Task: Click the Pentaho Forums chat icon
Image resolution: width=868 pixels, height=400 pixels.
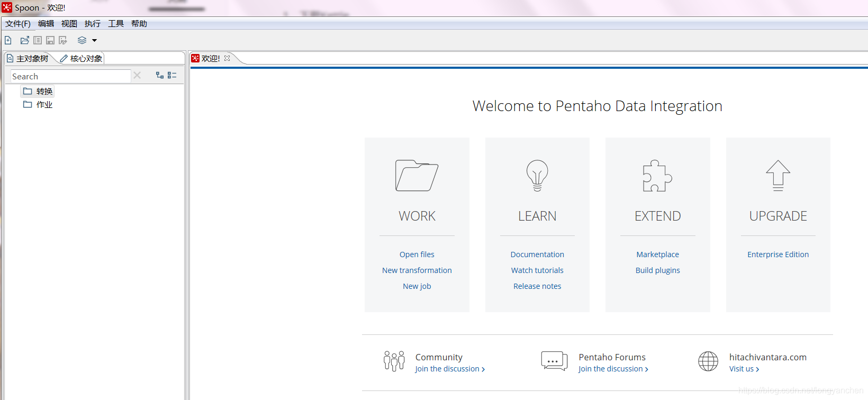Action: (x=554, y=361)
